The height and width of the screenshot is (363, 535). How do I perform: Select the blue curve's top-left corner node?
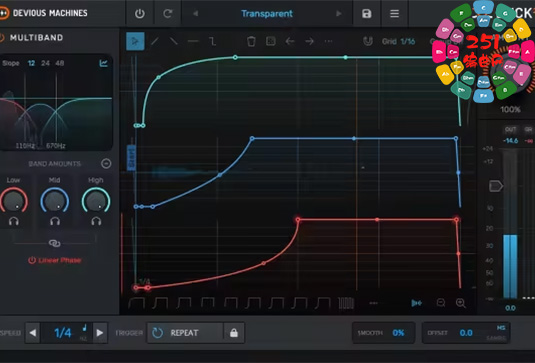252,139
